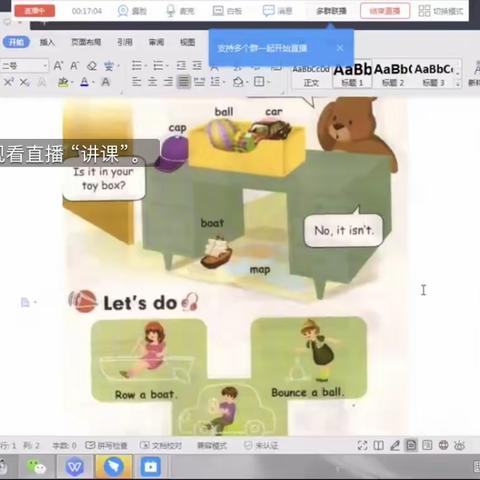The height and width of the screenshot is (480, 480).
Task: Click the red 直播中 live status button
Action: 35,11
